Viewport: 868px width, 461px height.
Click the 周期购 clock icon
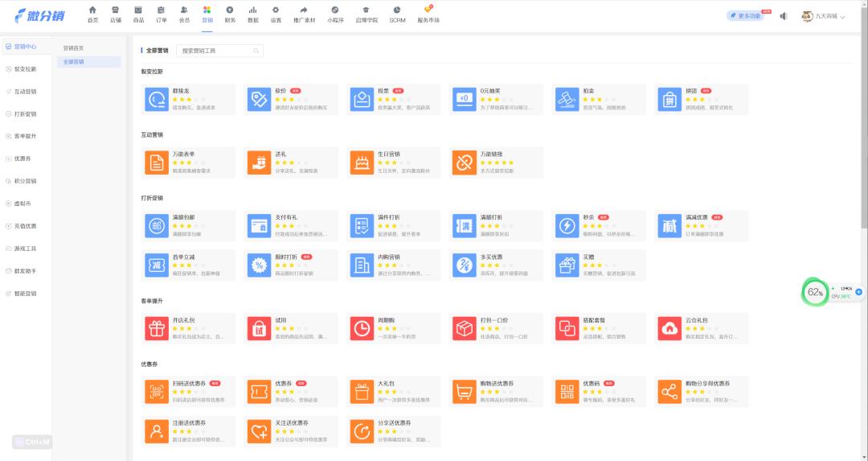point(361,328)
